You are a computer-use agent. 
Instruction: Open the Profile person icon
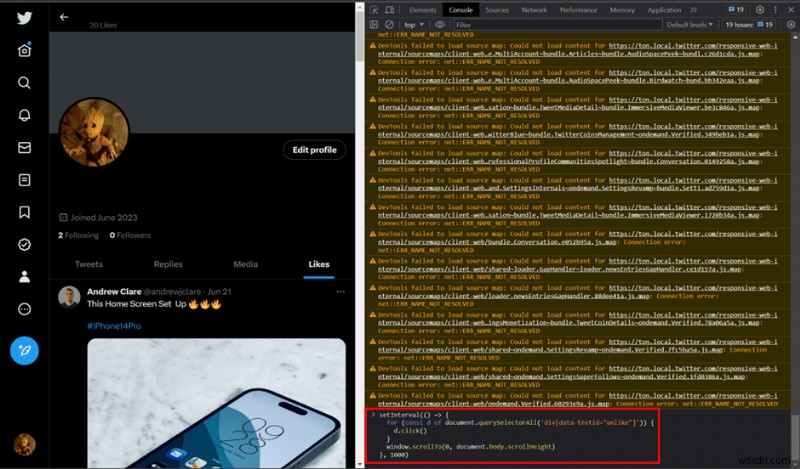(x=24, y=277)
